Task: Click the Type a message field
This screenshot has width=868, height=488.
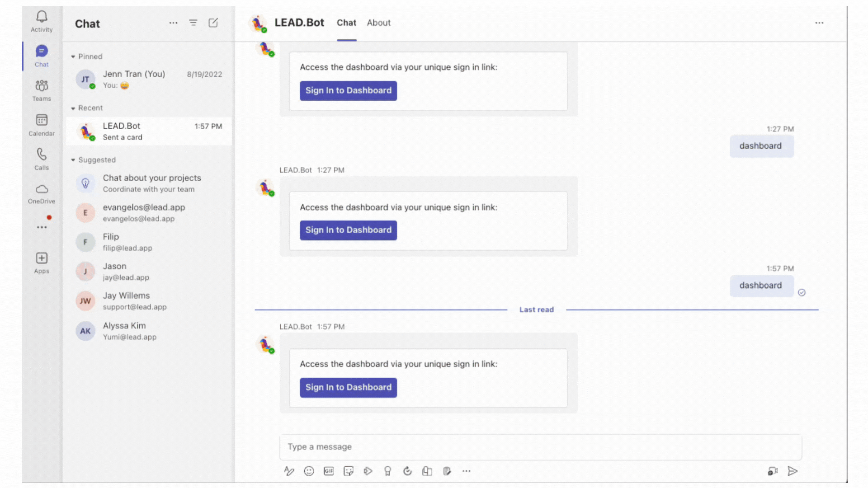Action: [540, 447]
